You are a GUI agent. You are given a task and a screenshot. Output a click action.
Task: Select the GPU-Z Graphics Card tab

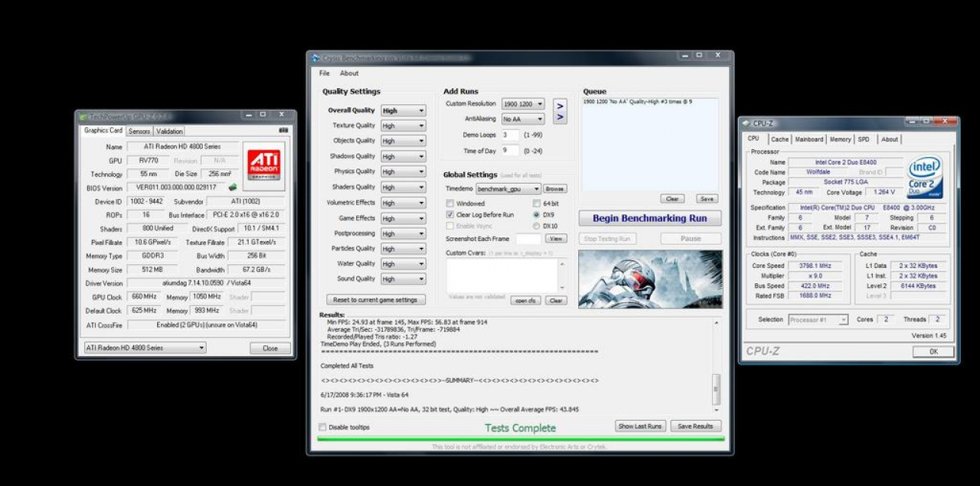tap(103, 130)
